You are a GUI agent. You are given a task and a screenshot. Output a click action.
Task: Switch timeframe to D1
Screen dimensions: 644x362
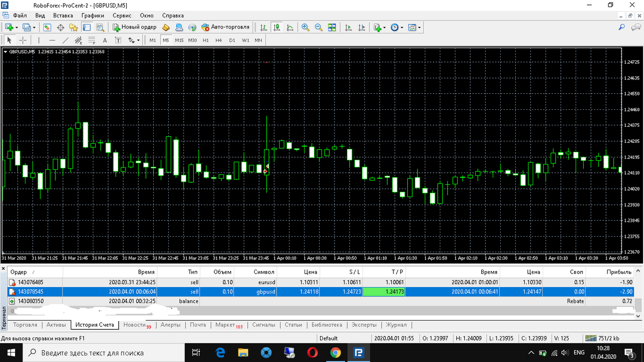[x=232, y=40]
